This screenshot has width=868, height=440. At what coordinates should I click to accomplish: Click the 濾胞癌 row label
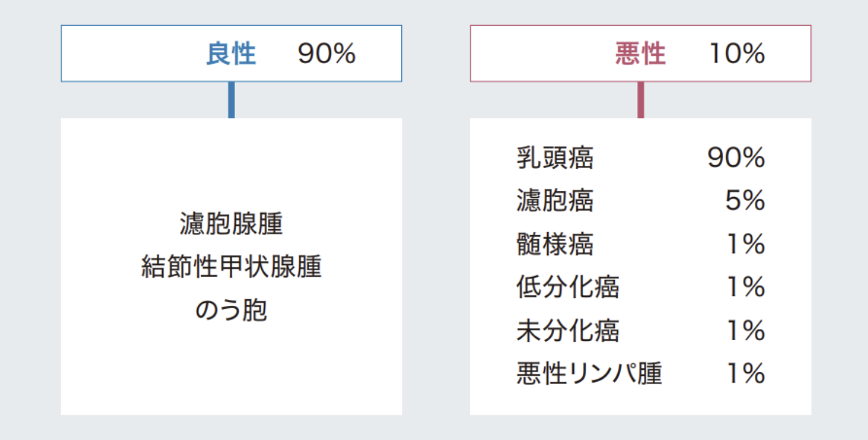tap(555, 201)
